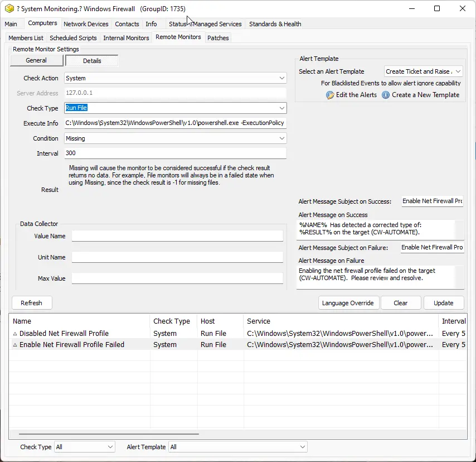The height and width of the screenshot is (462, 476).
Task: Click the Details settings button
Action: [x=92, y=61]
